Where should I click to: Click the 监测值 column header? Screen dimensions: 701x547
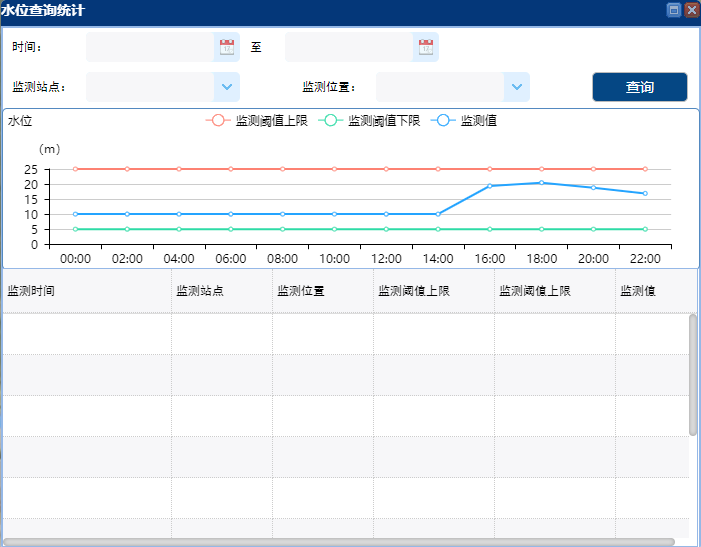click(656, 291)
